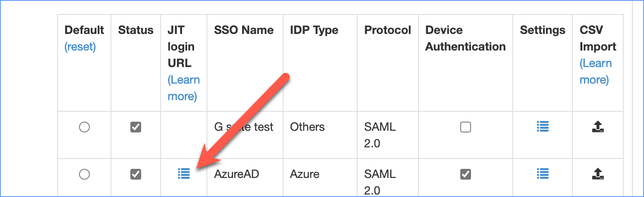644x197 pixels.
Task: Click the AzureAD SSO name cell
Action: (237, 174)
